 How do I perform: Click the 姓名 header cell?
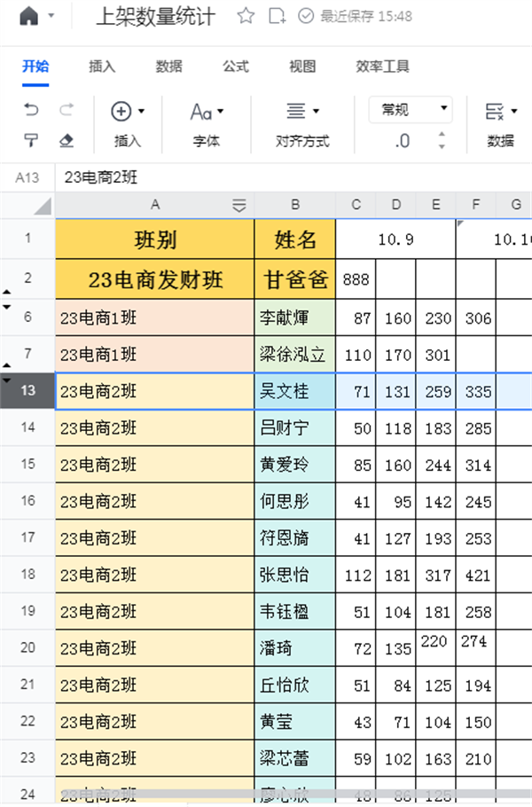point(295,239)
